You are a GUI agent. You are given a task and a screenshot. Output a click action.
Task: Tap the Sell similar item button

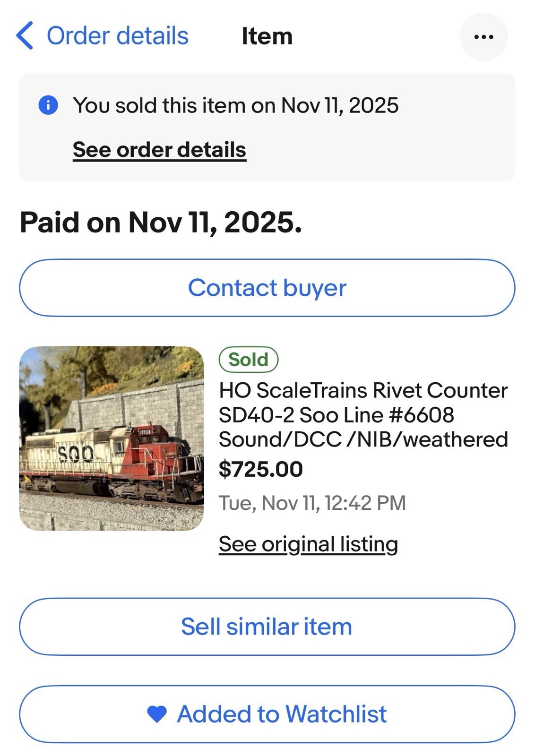pyautogui.click(x=267, y=627)
